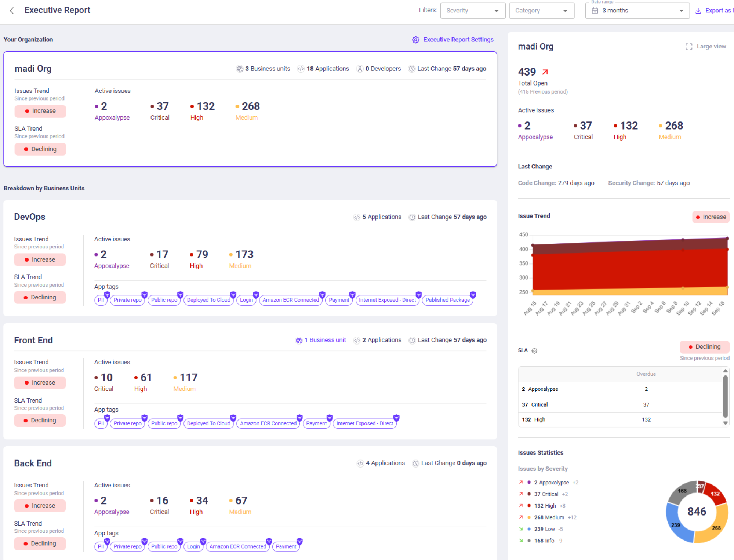Open SLA settings gear icon
The image size is (734, 560).
coord(534,351)
